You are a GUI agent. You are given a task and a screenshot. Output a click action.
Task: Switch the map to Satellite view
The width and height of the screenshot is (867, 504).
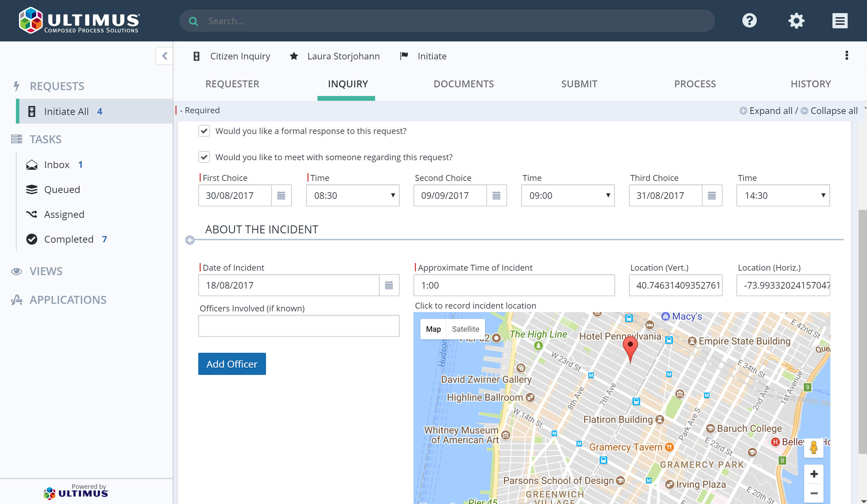466,329
